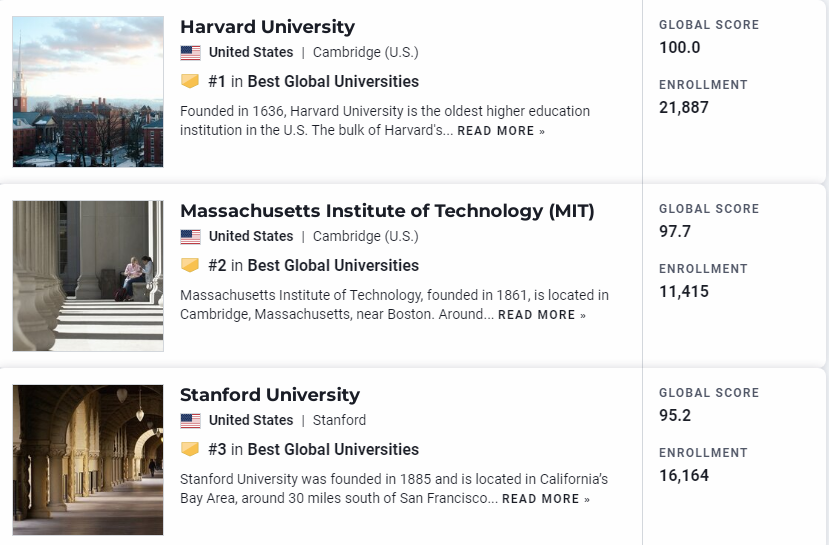Click Harvard's snowy campus thumbnail image
Screen dimensions: 829x545
pyautogui.click(x=88, y=91)
